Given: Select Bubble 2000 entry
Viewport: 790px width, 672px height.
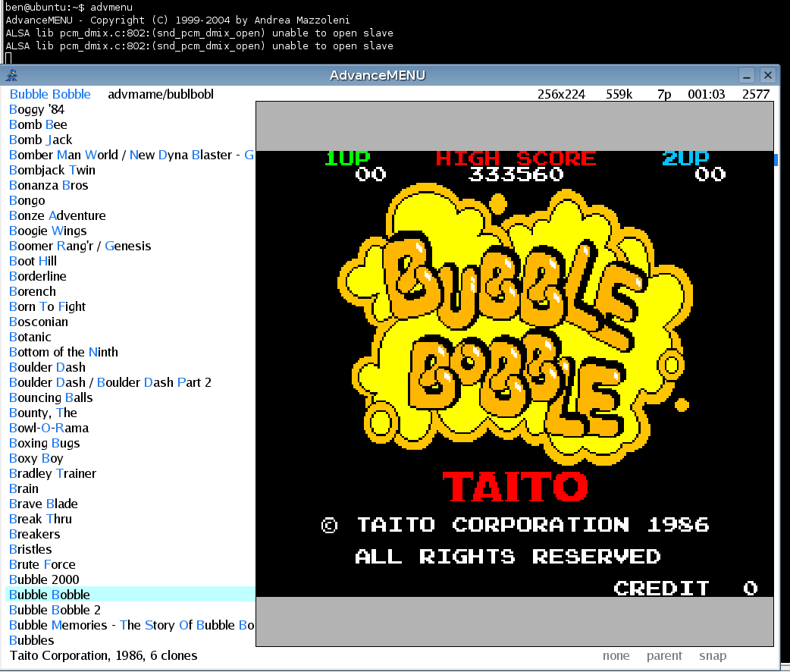Looking at the screenshot, I should (44, 579).
